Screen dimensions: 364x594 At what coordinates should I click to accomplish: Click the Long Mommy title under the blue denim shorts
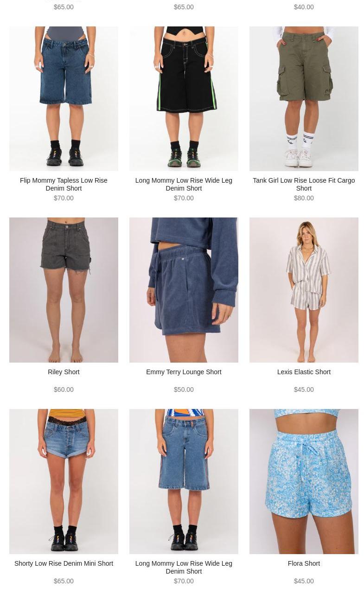[184, 567]
